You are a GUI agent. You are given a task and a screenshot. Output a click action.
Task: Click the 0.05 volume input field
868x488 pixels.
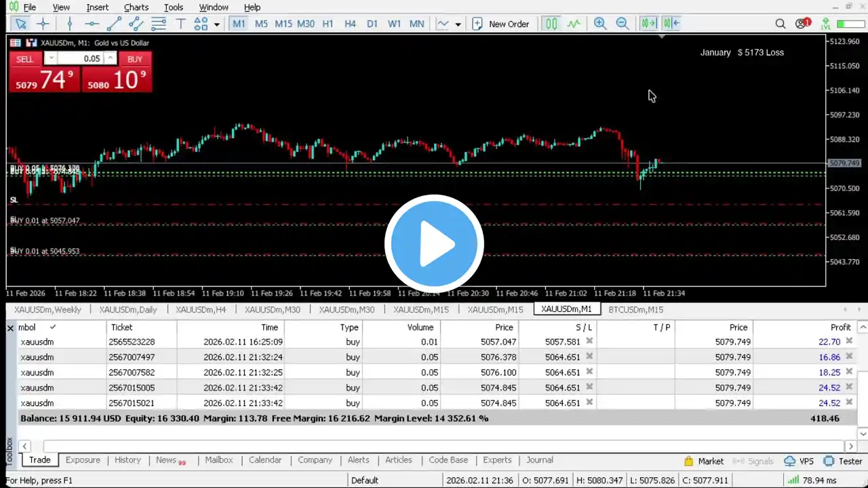pyautogui.click(x=81, y=59)
